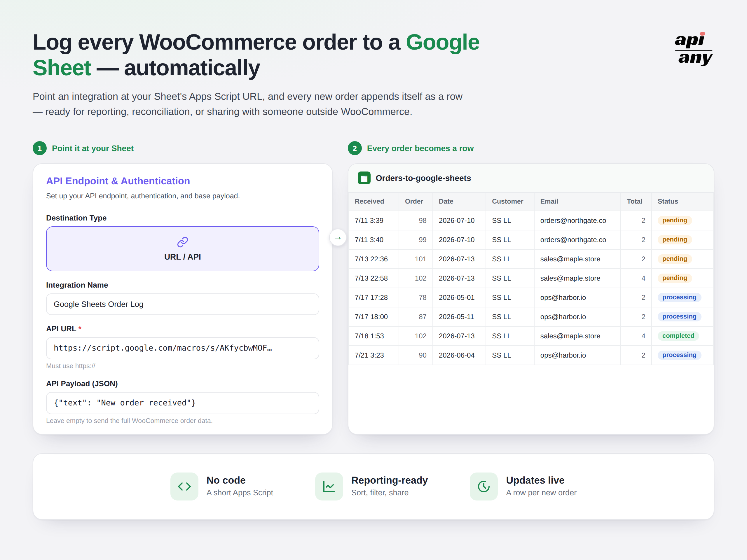The width and height of the screenshot is (747, 560).
Task: Click the pending badge in the 7/13 22:58 row
Action: pos(674,278)
